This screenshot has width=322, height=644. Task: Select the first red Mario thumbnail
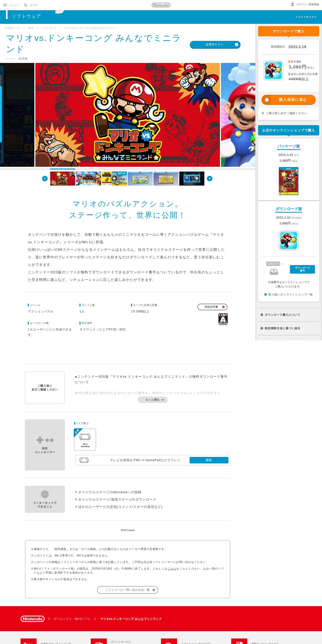pos(63,179)
